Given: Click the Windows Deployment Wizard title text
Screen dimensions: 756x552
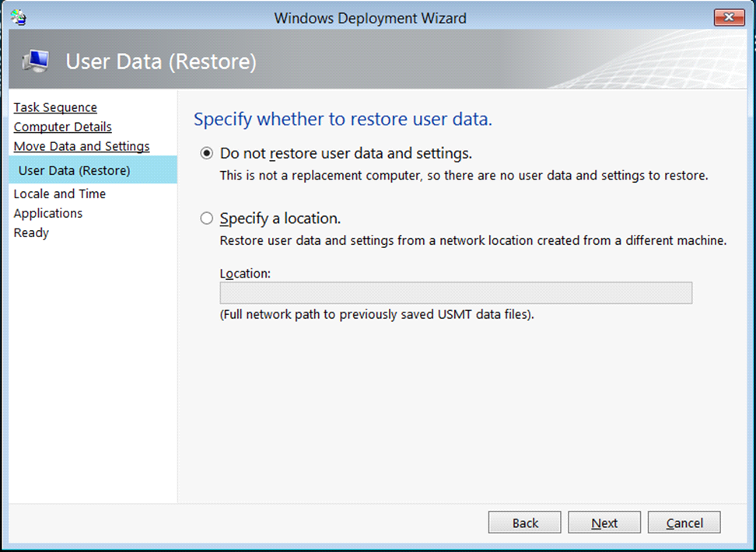Looking at the screenshot, I should [370, 17].
